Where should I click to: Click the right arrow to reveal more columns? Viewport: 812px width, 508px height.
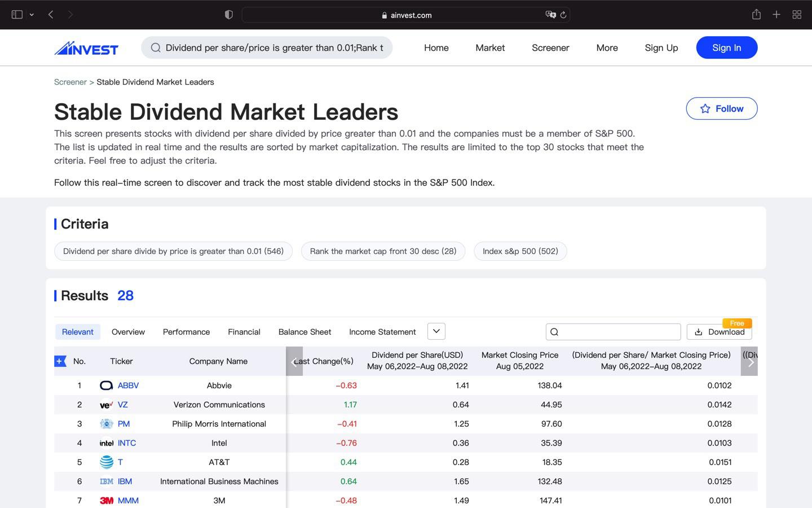751,362
